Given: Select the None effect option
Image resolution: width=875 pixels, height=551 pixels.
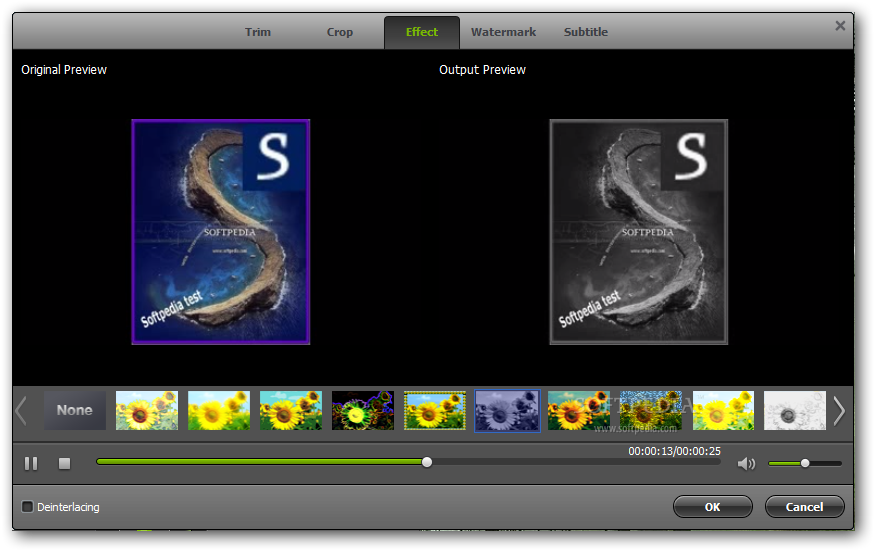Looking at the screenshot, I should click(75, 410).
